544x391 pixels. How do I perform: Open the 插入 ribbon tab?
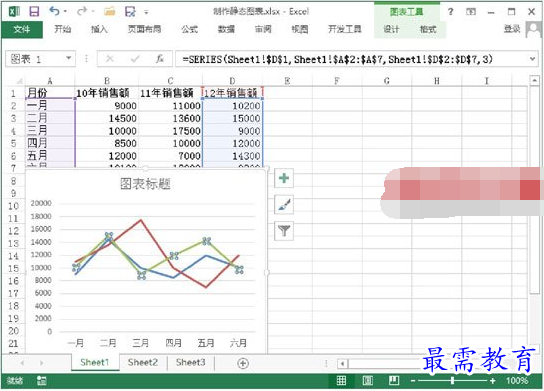coord(99,29)
